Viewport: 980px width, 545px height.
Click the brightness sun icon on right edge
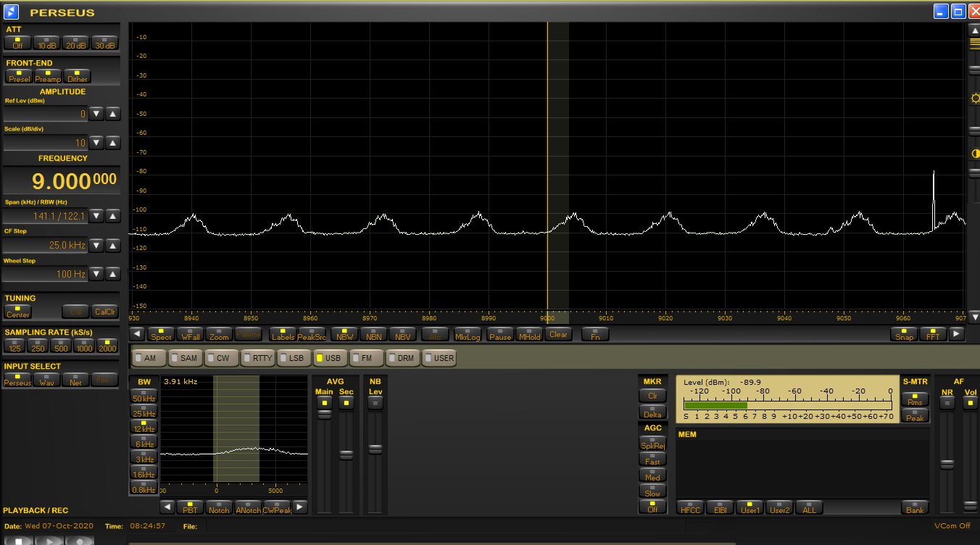(x=975, y=99)
